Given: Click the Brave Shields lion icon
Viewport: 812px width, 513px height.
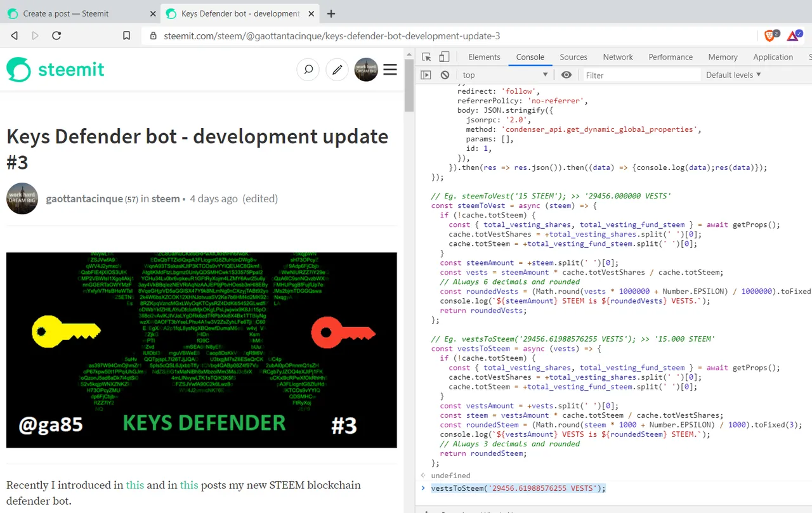Looking at the screenshot, I should pos(769,36).
